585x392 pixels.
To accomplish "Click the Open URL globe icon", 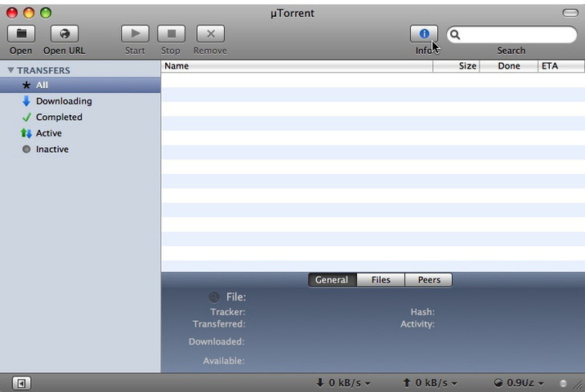I will pos(65,34).
